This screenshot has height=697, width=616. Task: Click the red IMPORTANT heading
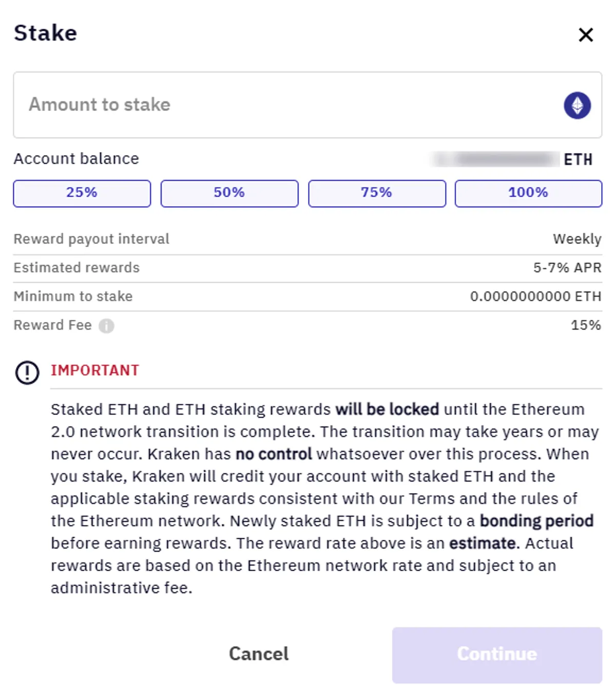(95, 370)
